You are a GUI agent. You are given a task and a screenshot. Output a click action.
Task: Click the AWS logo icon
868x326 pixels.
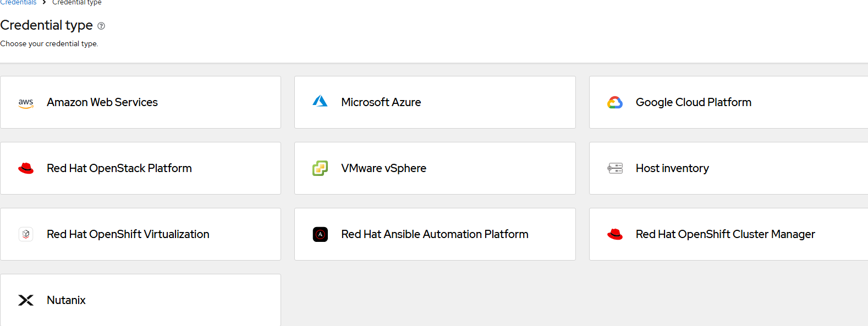[26, 103]
